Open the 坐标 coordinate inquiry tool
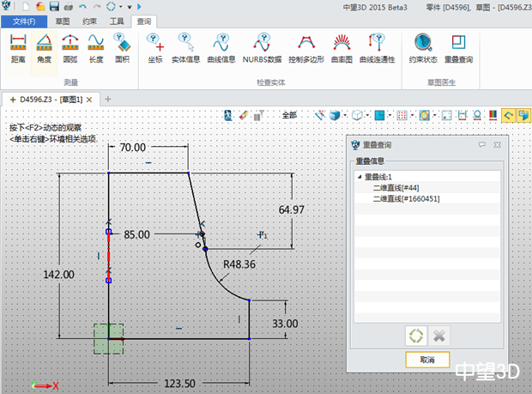532x394 pixels. coord(154,48)
